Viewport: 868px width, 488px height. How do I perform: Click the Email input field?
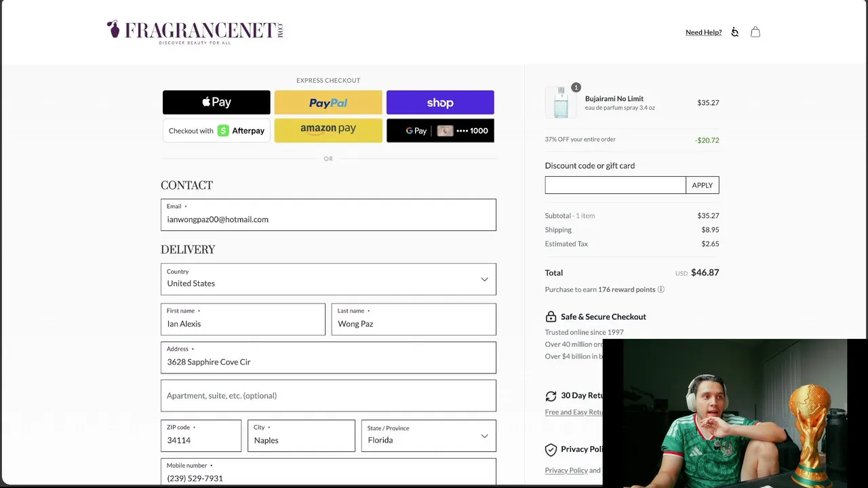click(328, 215)
